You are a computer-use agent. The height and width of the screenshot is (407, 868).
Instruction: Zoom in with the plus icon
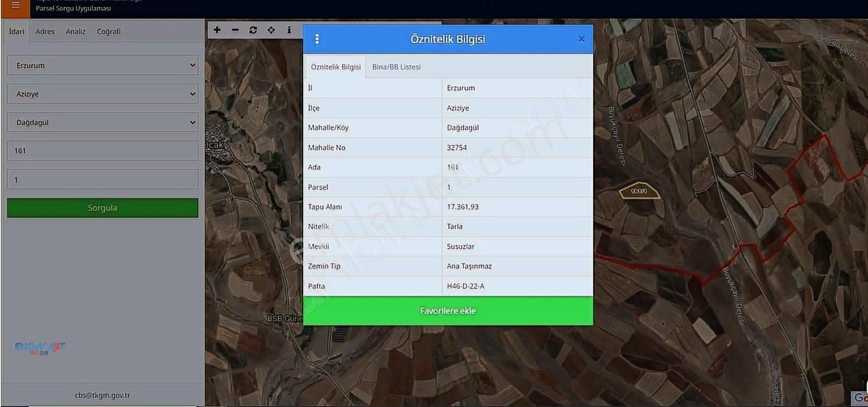pyautogui.click(x=217, y=30)
